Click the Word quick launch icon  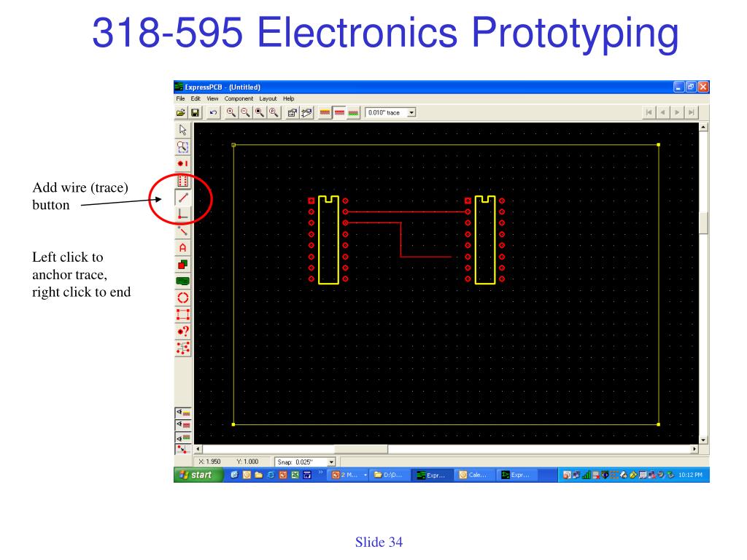click(307, 475)
